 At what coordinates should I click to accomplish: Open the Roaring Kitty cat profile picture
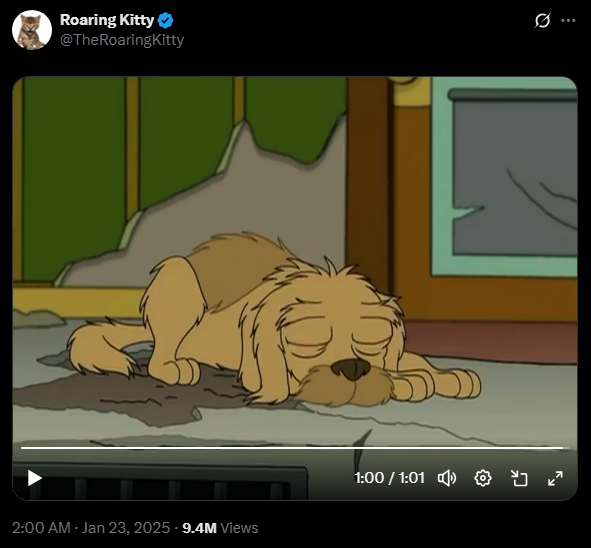coord(32,30)
